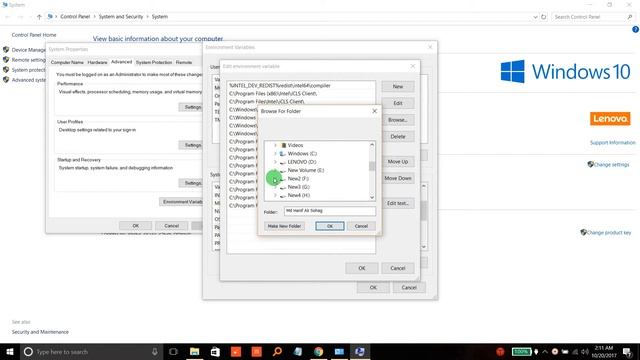Select New2 (F:) in folder tree
The height and width of the screenshot is (360, 640).
click(298, 179)
